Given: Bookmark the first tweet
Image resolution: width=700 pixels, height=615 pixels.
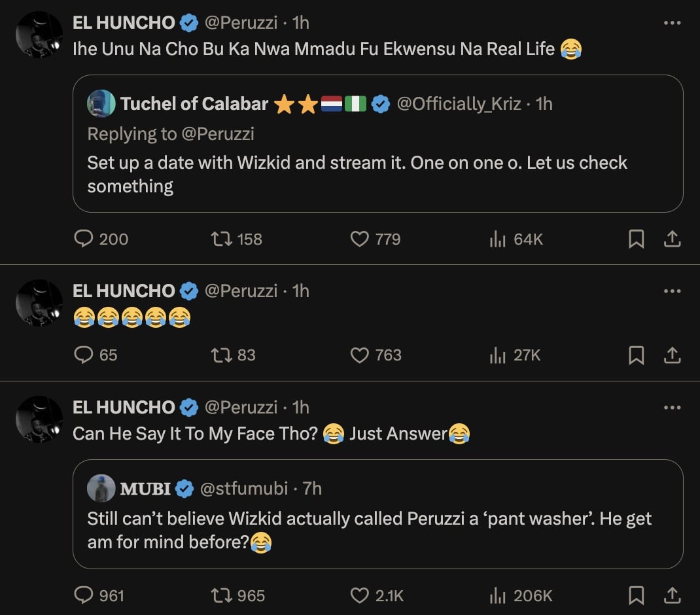Looking at the screenshot, I should pyautogui.click(x=637, y=239).
